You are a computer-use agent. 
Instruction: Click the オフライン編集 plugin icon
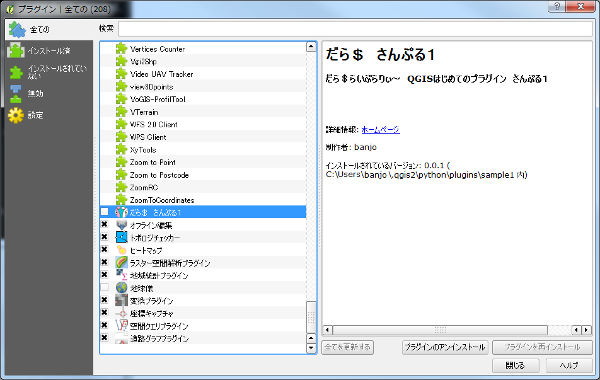coord(121,225)
